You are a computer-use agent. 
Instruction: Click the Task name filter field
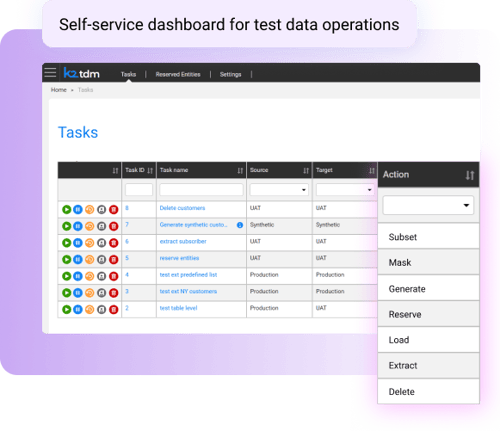[x=201, y=190]
